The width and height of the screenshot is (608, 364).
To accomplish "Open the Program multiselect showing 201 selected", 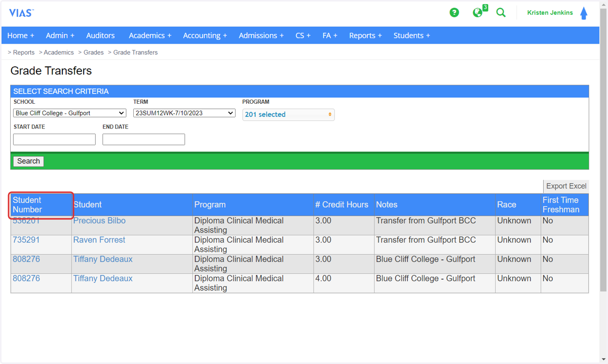I will click(288, 114).
